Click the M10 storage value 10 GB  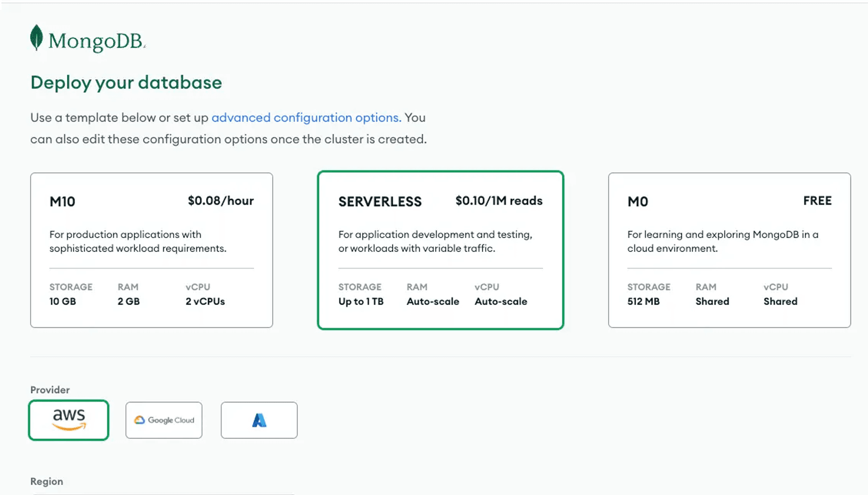(62, 301)
